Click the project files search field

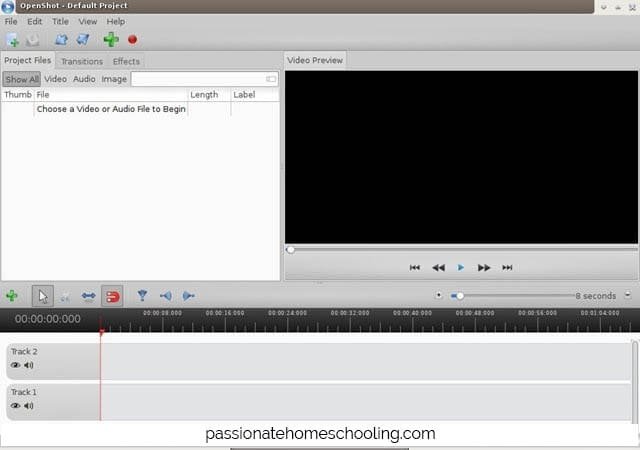pos(204,79)
